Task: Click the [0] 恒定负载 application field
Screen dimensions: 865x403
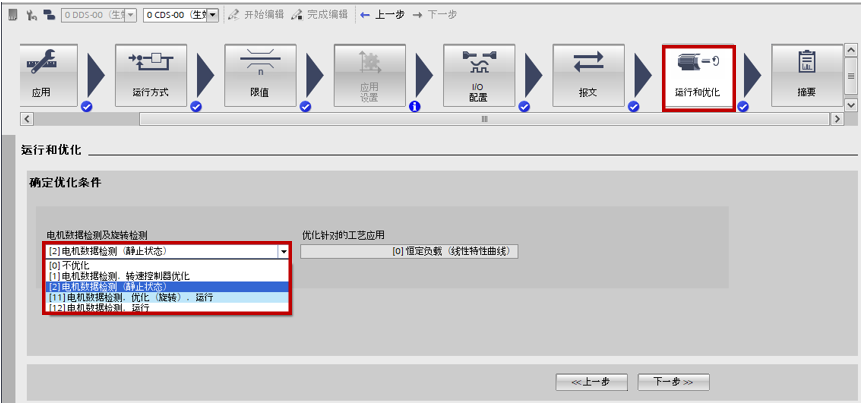Action: [409, 252]
